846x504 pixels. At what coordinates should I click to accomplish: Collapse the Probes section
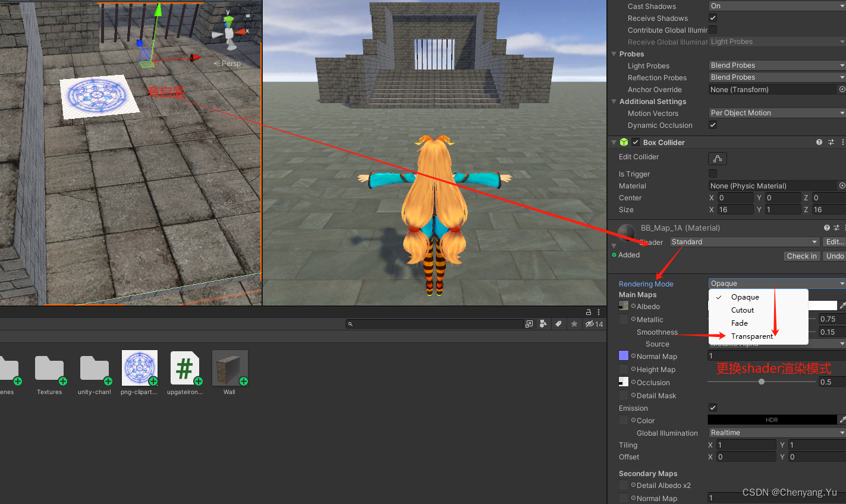[614, 53]
